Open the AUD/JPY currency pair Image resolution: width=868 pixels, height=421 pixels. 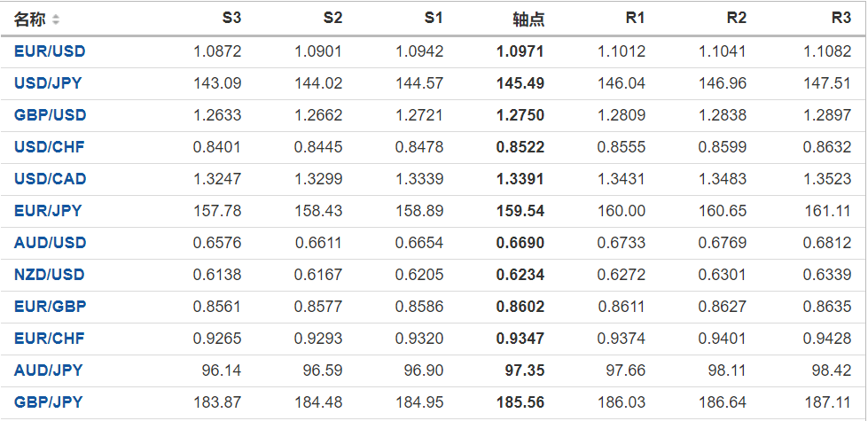coord(48,370)
